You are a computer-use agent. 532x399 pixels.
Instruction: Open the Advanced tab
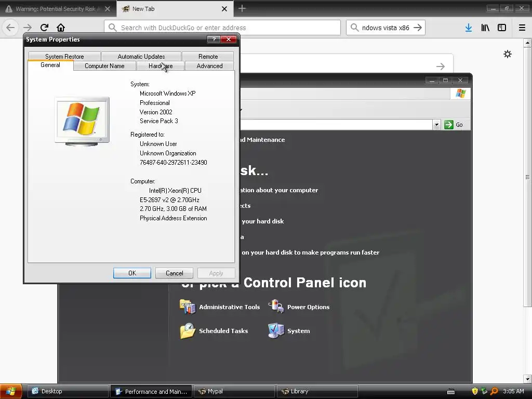[x=210, y=66]
